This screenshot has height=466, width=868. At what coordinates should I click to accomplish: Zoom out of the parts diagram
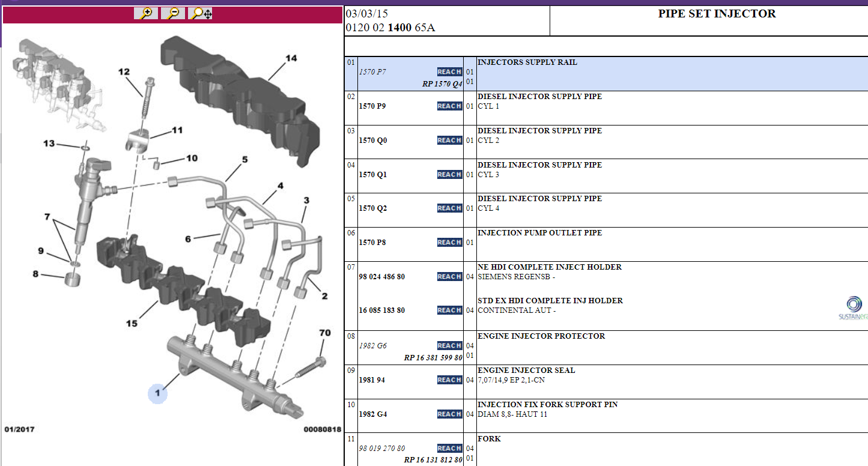(x=173, y=13)
